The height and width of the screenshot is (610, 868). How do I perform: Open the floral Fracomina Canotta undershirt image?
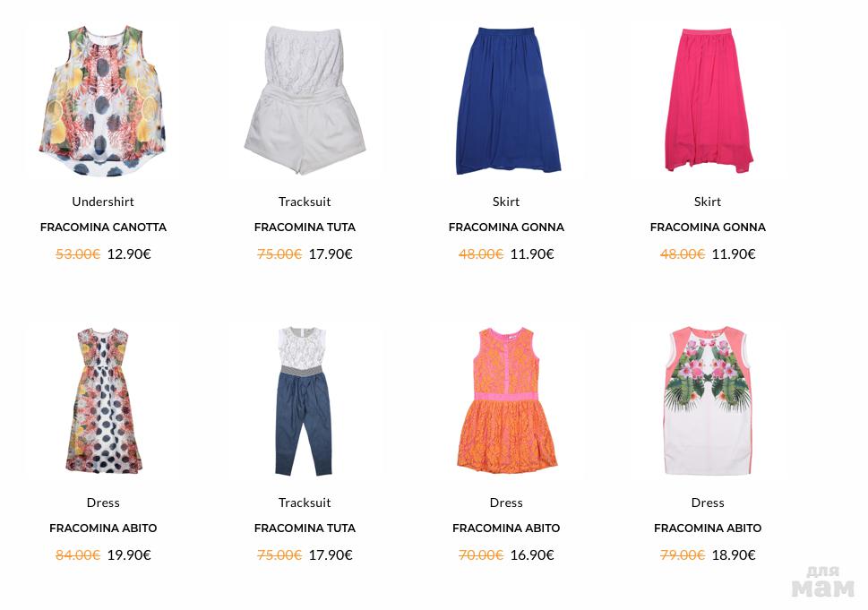pyautogui.click(x=103, y=100)
